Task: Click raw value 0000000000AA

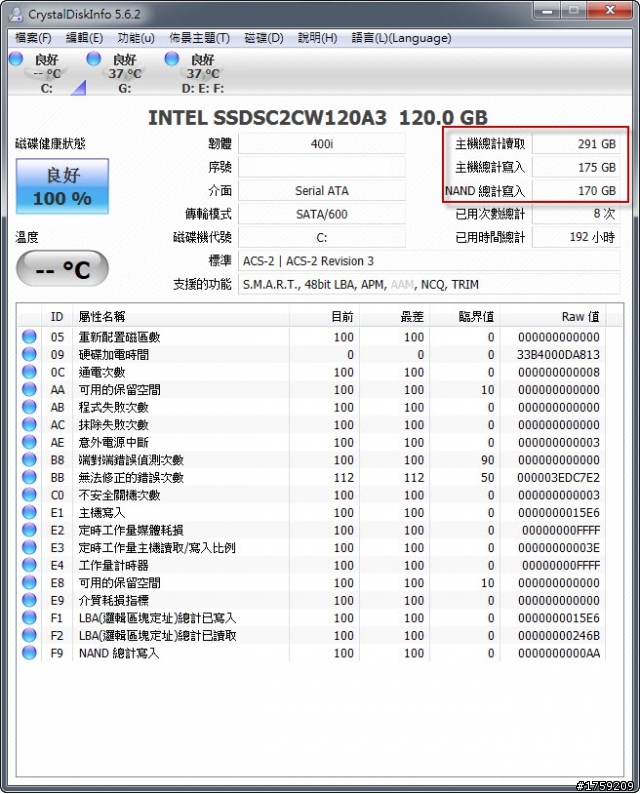Action: click(x=558, y=653)
